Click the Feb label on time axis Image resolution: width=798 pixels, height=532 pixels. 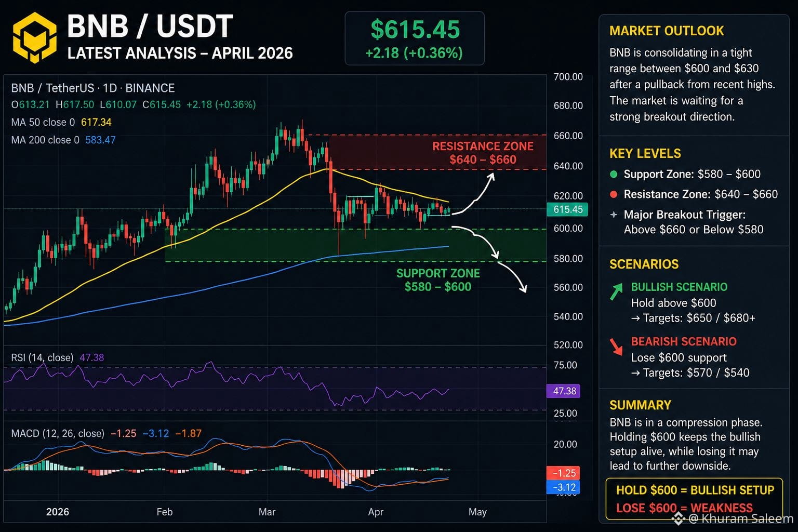point(165,512)
